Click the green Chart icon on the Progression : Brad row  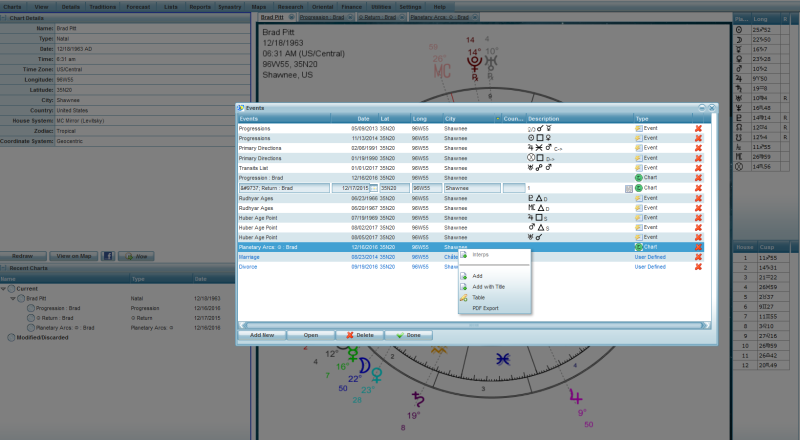tap(638, 177)
